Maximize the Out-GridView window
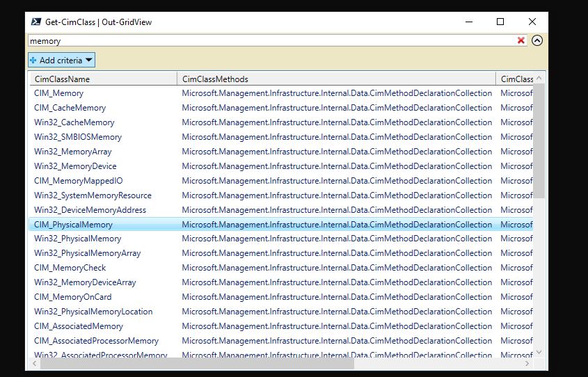Viewport: 588px width, 377px height. (500, 22)
